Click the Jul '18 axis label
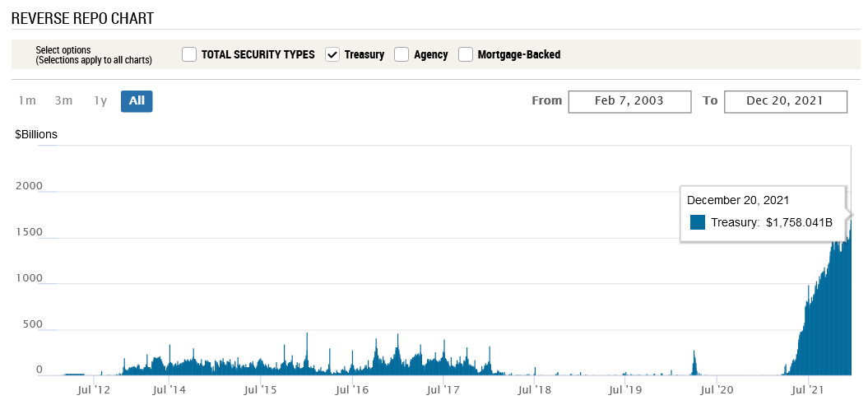 click(x=534, y=391)
